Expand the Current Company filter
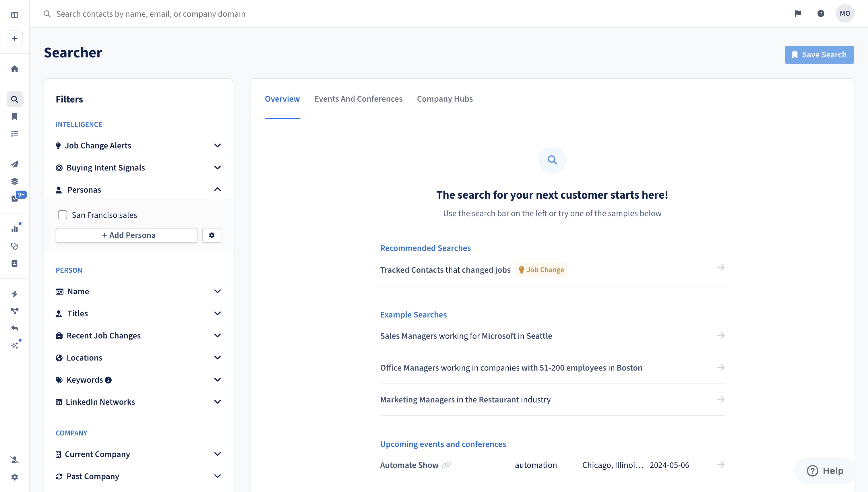Screen dimensions: 868x492 point(217,454)
